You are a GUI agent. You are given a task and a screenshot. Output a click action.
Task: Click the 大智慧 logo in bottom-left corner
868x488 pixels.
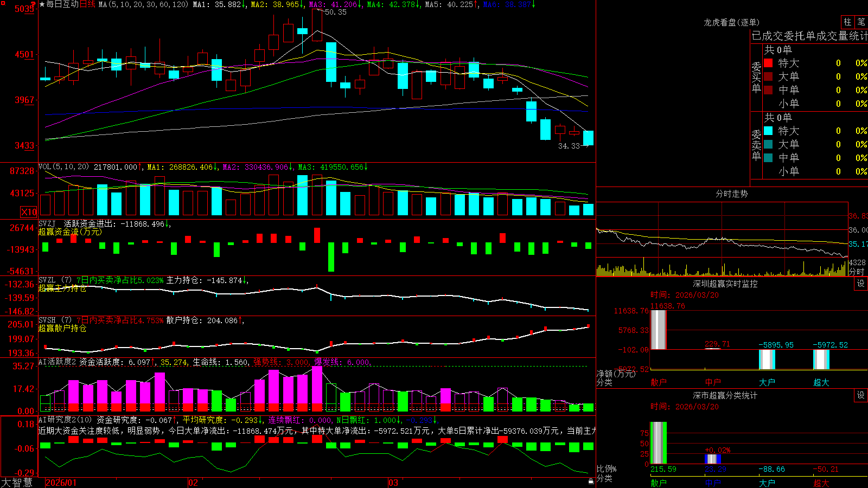click(x=17, y=483)
